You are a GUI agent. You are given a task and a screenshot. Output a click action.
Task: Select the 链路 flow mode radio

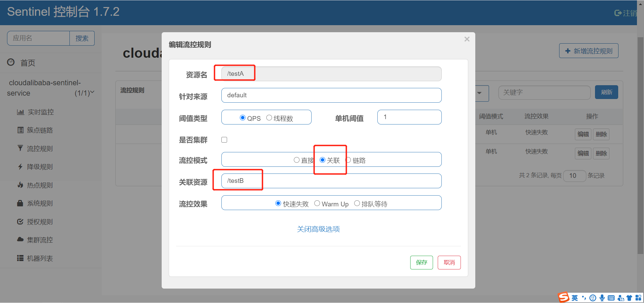(348, 160)
